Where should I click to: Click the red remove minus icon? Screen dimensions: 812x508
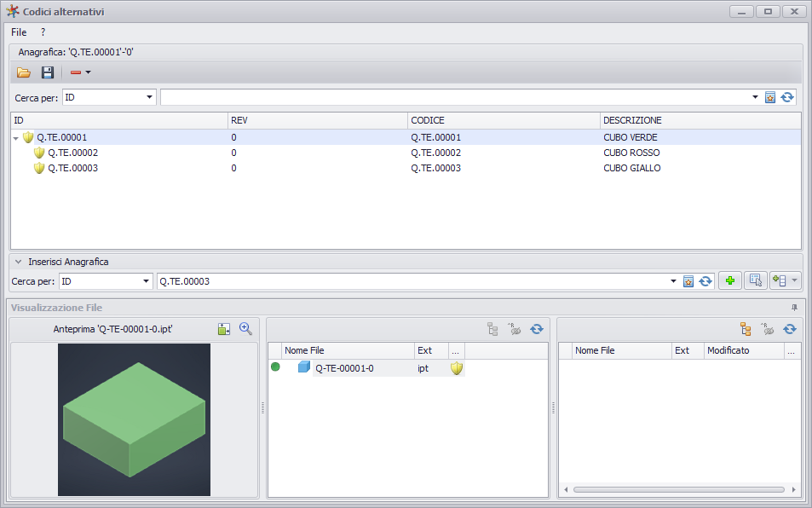(x=76, y=72)
